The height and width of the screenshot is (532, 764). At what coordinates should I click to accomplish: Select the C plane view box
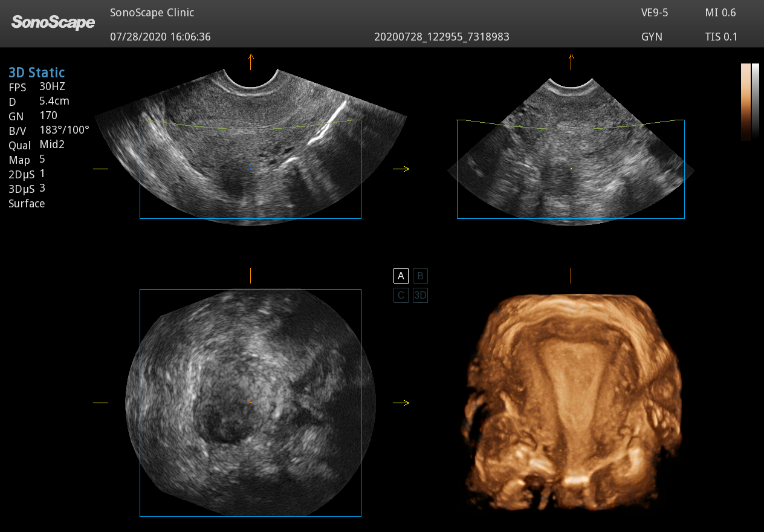[401, 296]
